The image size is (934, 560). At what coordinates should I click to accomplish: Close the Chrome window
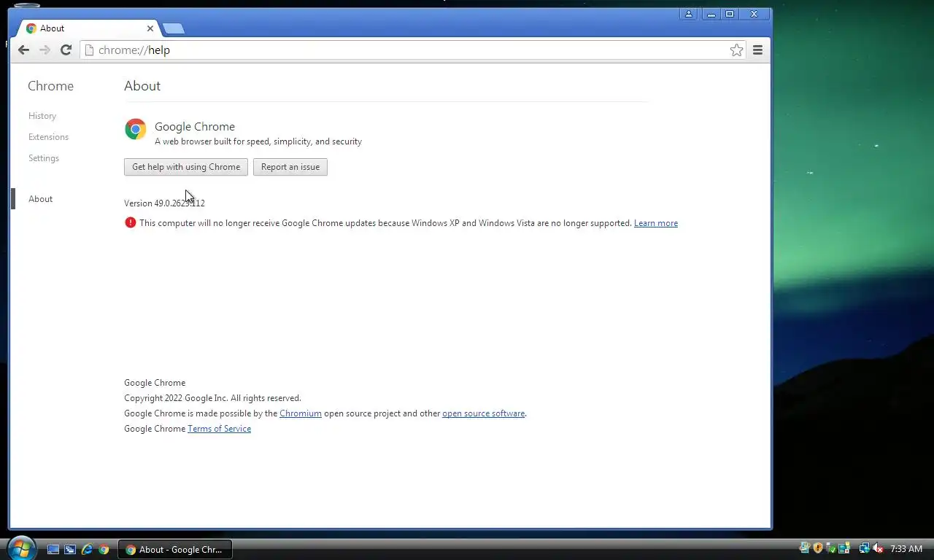[x=754, y=14]
